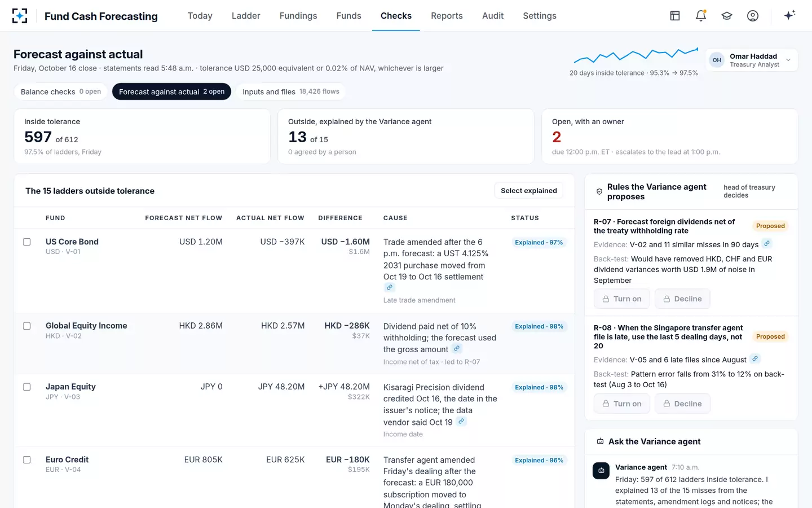
Task: Open the source link icon in US Core Bond cause
Action: point(390,287)
